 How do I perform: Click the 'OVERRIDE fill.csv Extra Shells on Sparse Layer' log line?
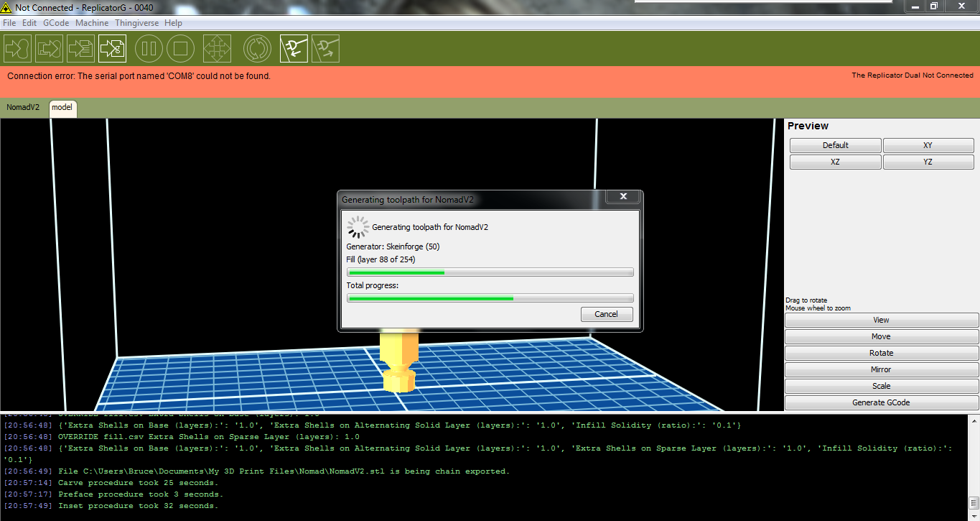pos(182,437)
